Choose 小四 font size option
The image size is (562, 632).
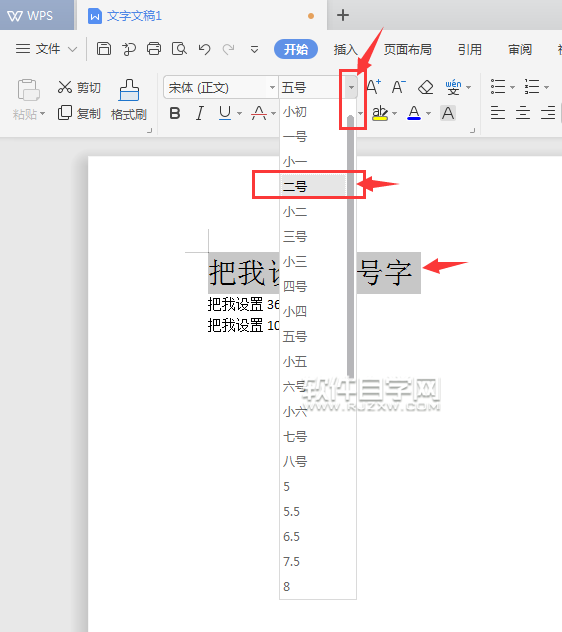tap(313, 311)
